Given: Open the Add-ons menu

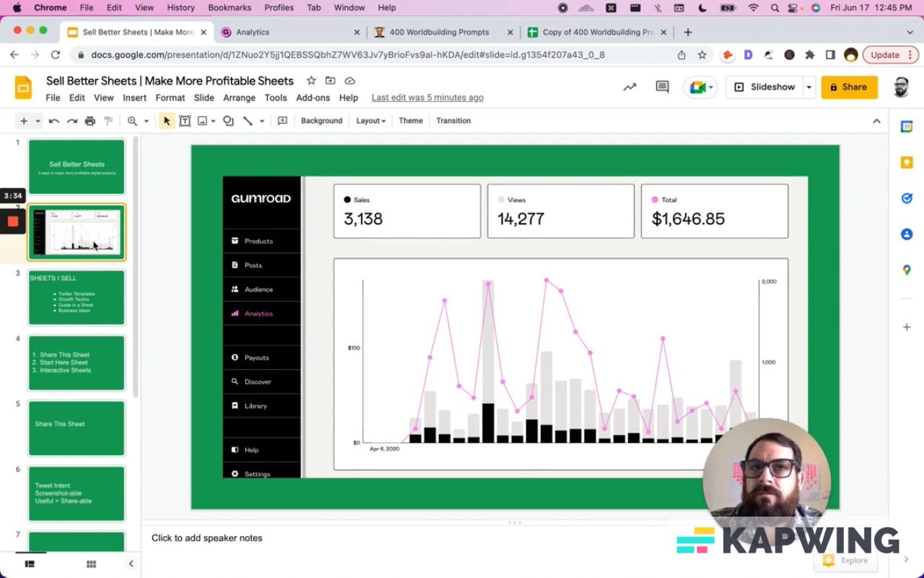Looking at the screenshot, I should (313, 98).
